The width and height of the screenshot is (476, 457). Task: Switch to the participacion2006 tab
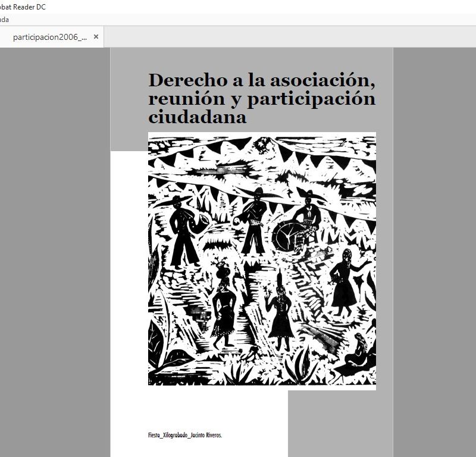(x=50, y=37)
